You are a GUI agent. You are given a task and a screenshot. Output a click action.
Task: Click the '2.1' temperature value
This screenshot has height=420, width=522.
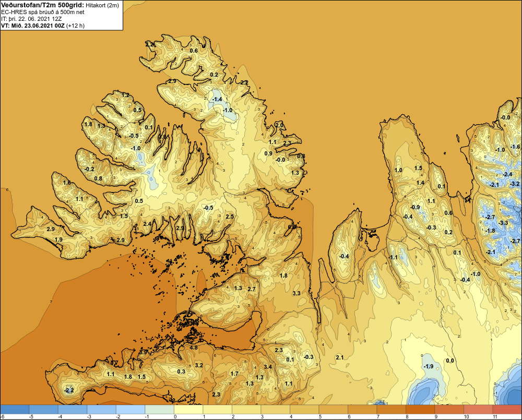tap(340, 357)
